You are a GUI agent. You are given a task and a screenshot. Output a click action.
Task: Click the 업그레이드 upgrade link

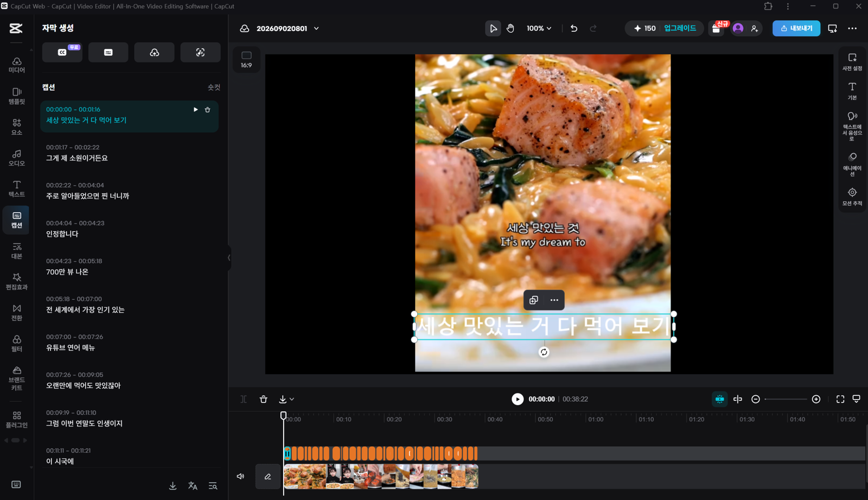coord(680,28)
